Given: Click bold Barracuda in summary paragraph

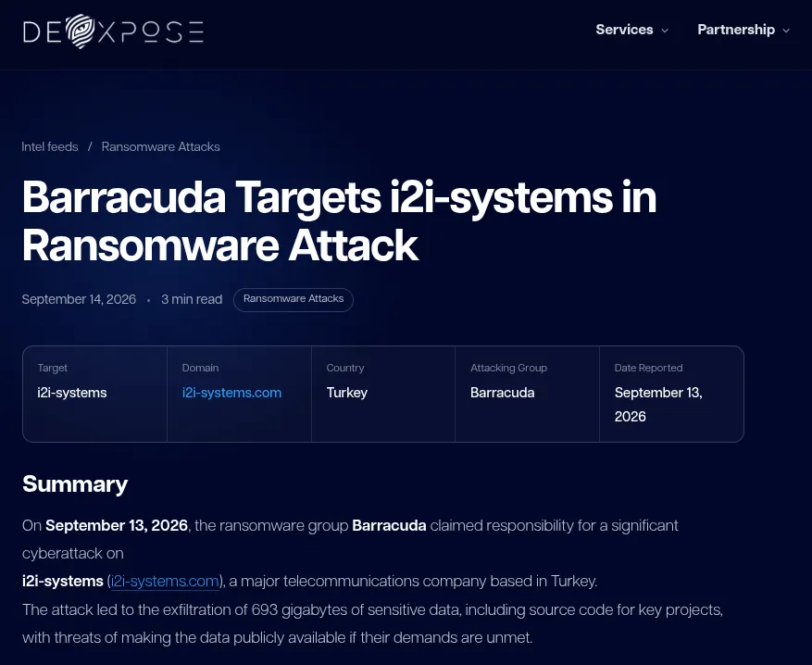Looking at the screenshot, I should [x=389, y=526].
